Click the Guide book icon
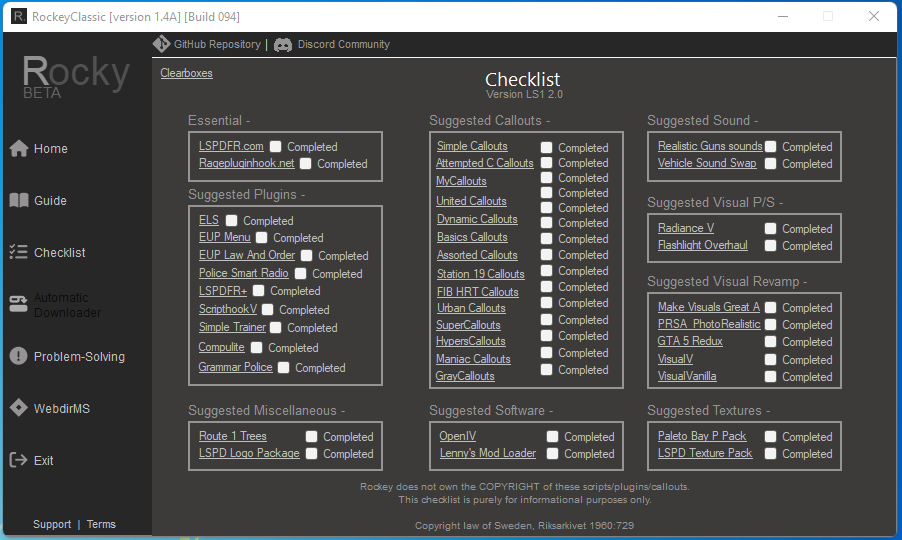 tap(18, 201)
